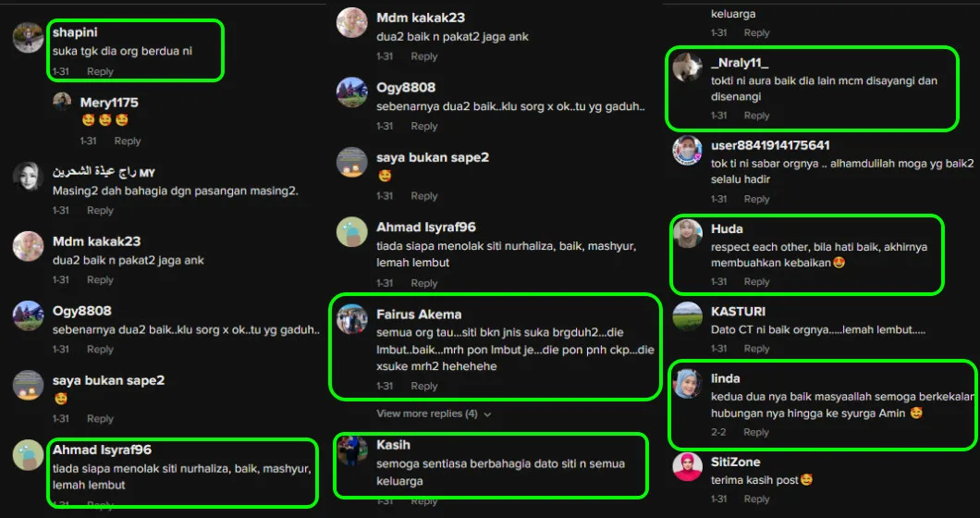The image size is (980, 518).
Task: Click Huda's profile picture
Action: pyautogui.click(x=688, y=234)
